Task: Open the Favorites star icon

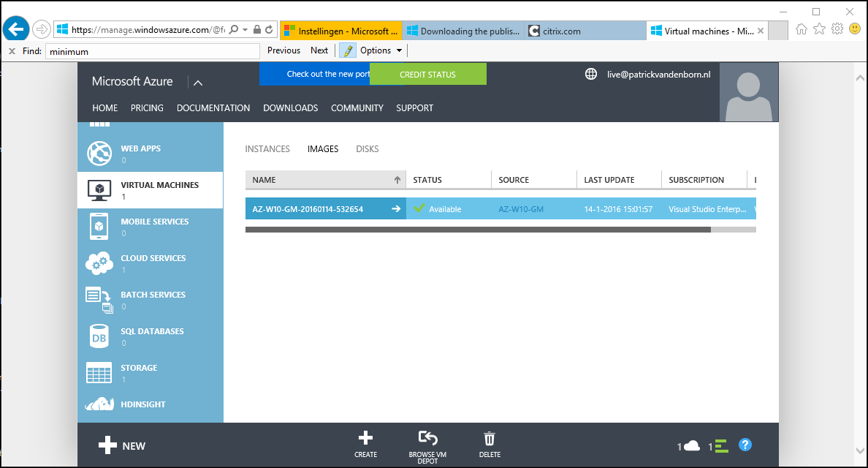Action: point(819,29)
